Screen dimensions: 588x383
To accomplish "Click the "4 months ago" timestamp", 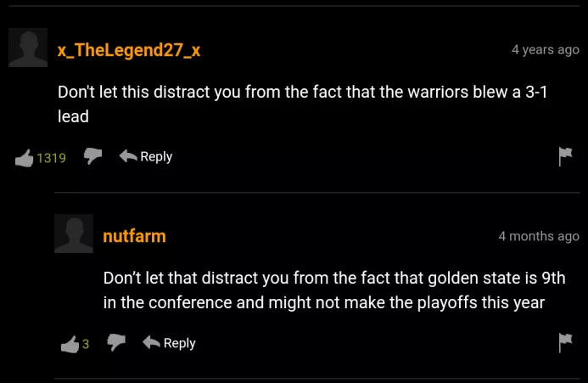I will click(539, 236).
